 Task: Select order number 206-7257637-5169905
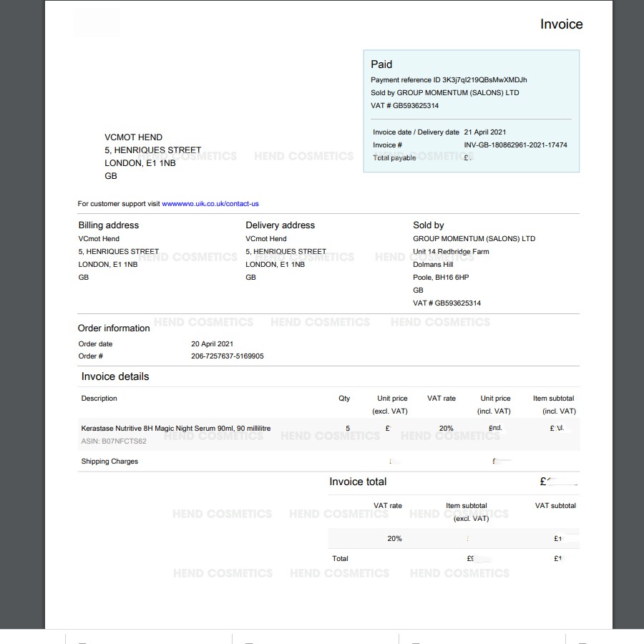[228, 356]
